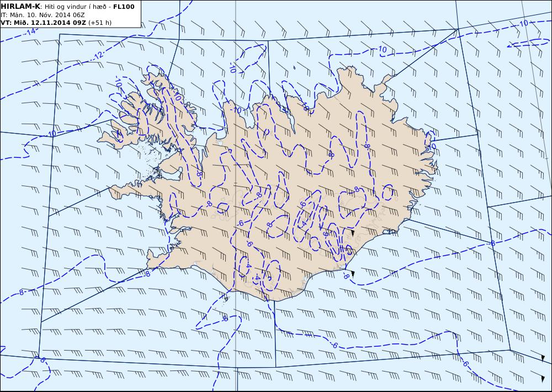
Task: Click the -14 isotherm contour label
Action: click(30, 32)
